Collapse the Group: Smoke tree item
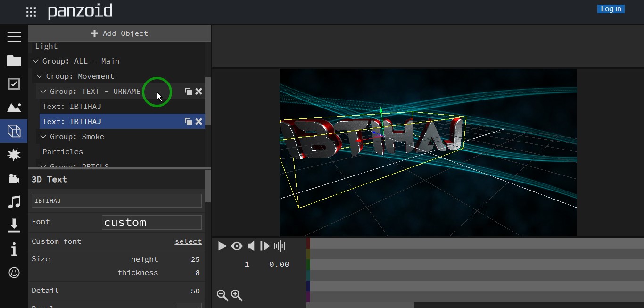This screenshot has width=644, height=308. click(43, 136)
